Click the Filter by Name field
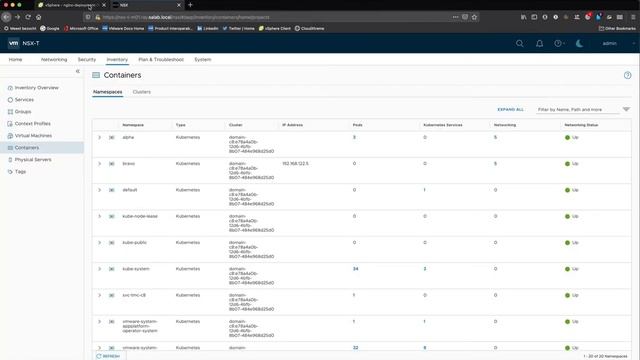640x360 pixels. (x=577, y=109)
